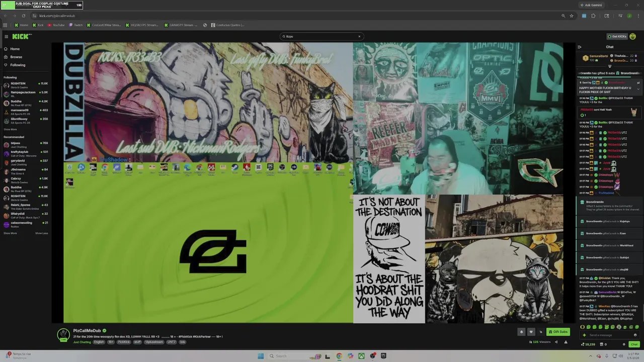Open the user profile avatar menu

coord(633,36)
